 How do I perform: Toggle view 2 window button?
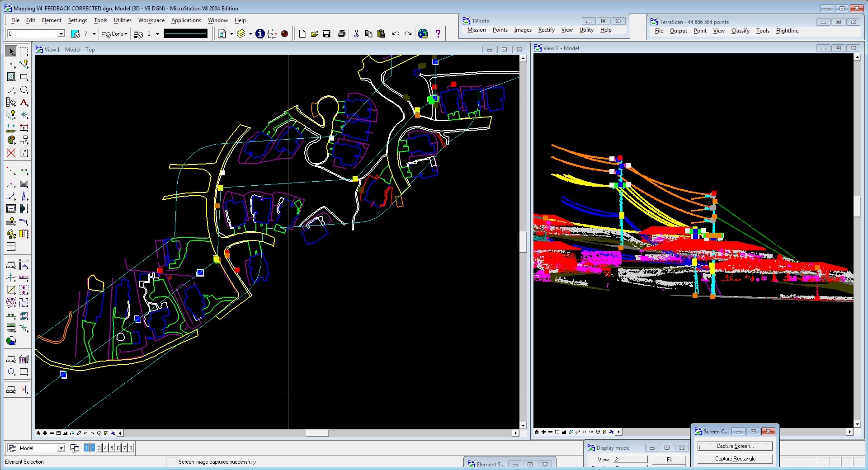(x=93, y=448)
